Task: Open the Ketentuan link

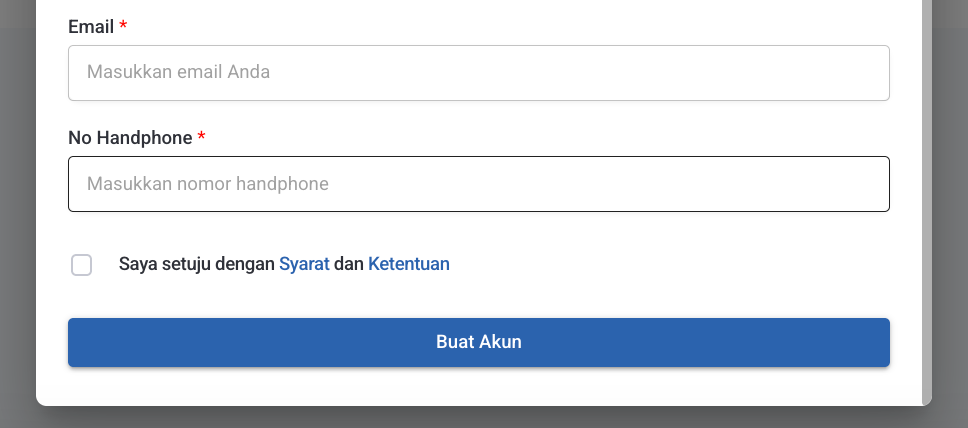Action: point(408,264)
